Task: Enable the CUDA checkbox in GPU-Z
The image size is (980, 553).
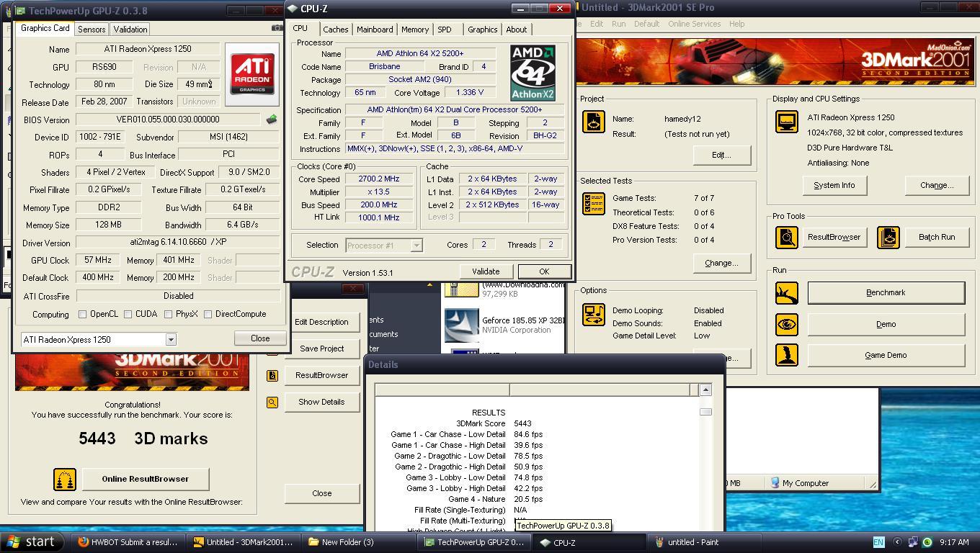Action: [x=128, y=314]
